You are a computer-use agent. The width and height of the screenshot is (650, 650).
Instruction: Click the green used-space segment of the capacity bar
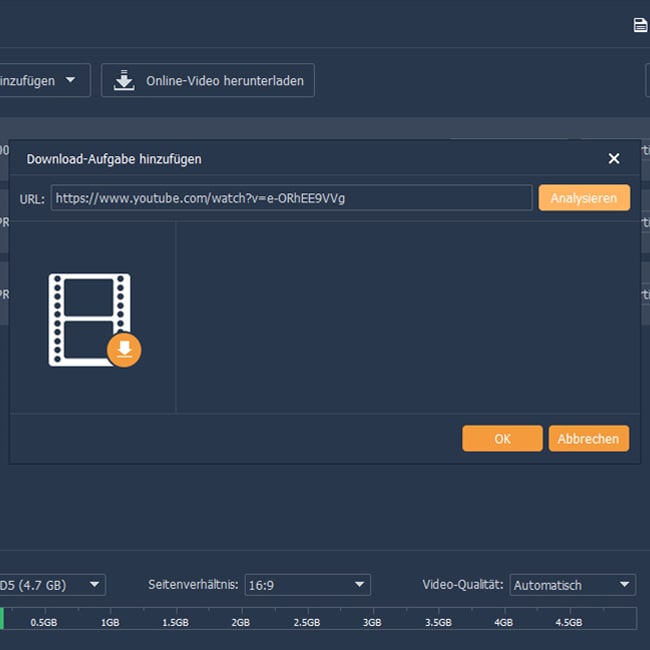pos(2,620)
